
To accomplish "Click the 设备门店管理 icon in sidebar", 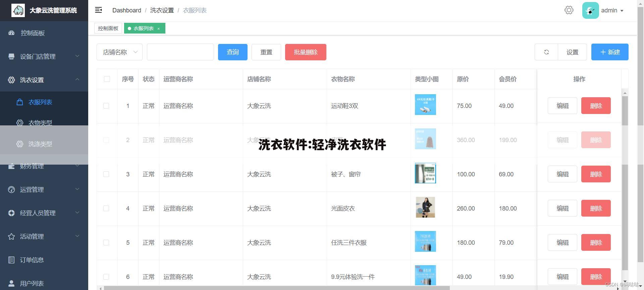I will 11,56.
